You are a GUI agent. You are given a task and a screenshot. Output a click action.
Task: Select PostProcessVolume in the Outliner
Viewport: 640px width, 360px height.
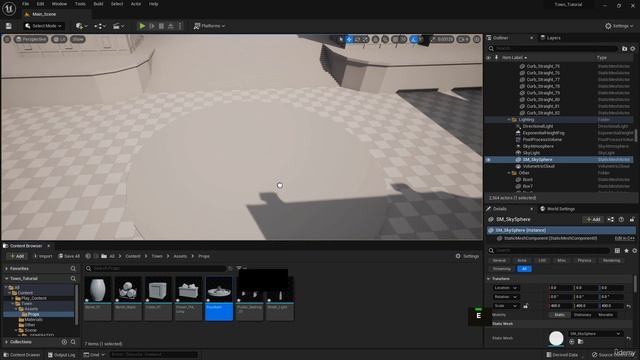542,140
